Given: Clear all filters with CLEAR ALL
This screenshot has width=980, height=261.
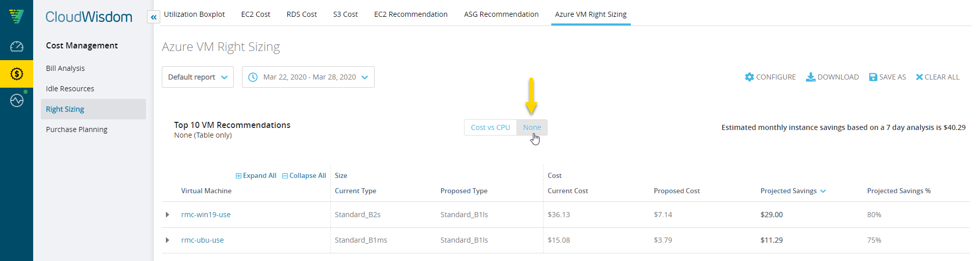Looking at the screenshot, I should coord(938,77).
